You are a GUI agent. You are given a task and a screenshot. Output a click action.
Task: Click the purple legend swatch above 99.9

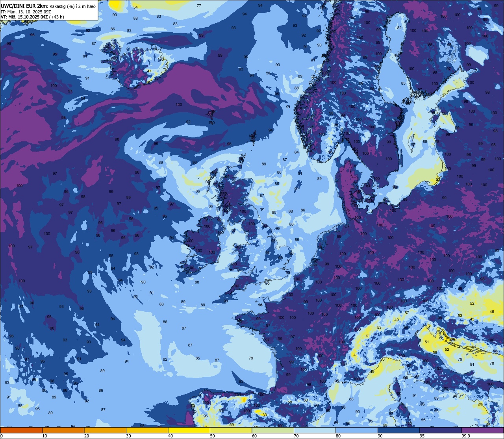coord(482,430)
